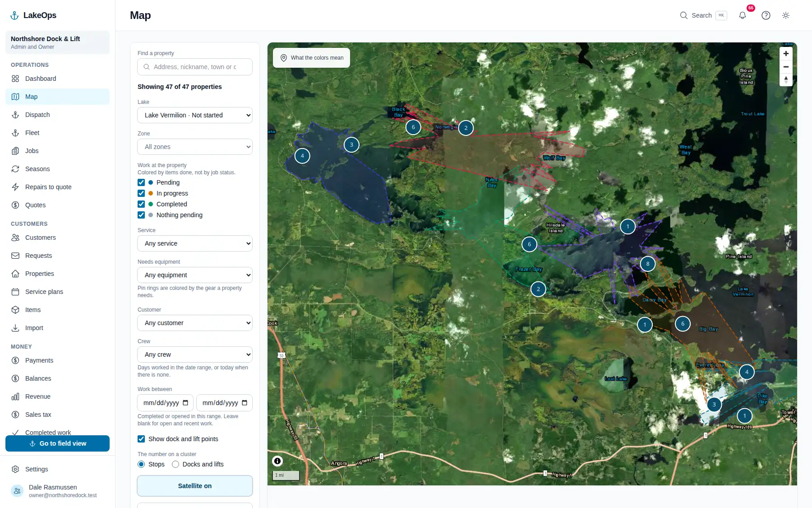Click the Find a property search field

click(195, 67)
